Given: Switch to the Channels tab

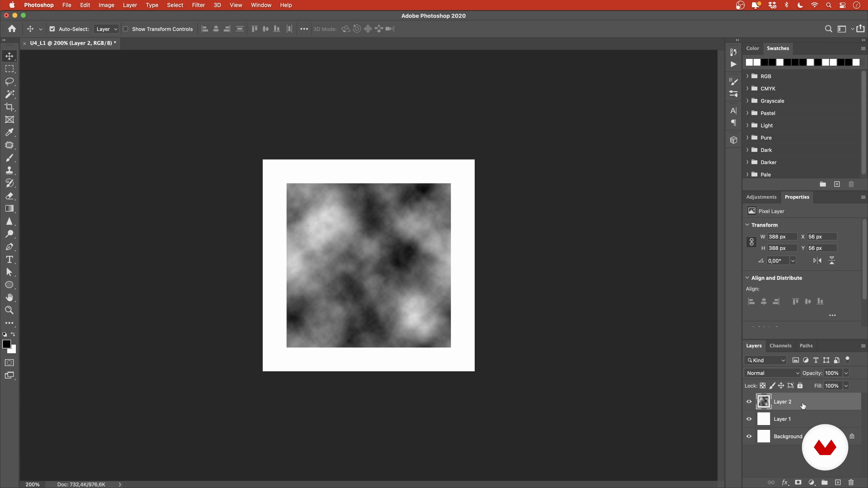Looking at the screenshot, I should pos(780,346).
